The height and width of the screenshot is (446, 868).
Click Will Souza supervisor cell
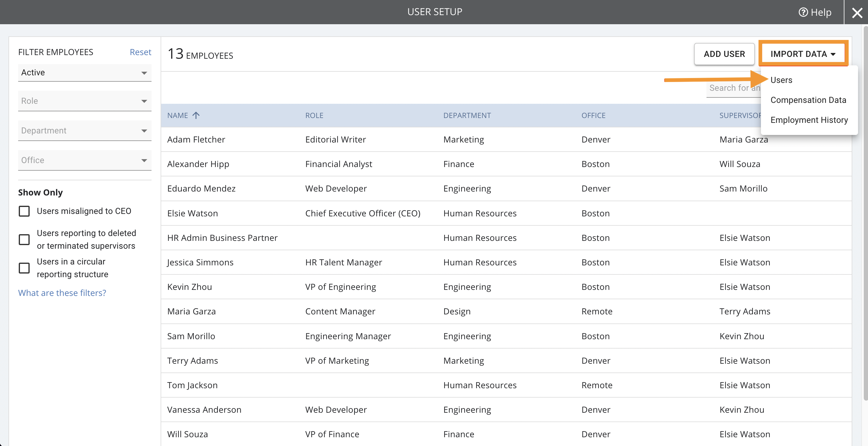740,164
